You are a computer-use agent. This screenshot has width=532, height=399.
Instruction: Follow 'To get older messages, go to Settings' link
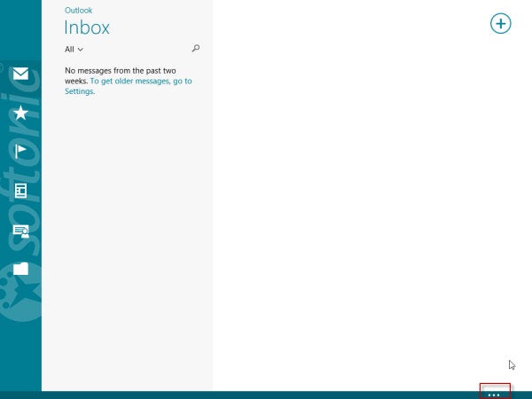click(x=129, y=86)
